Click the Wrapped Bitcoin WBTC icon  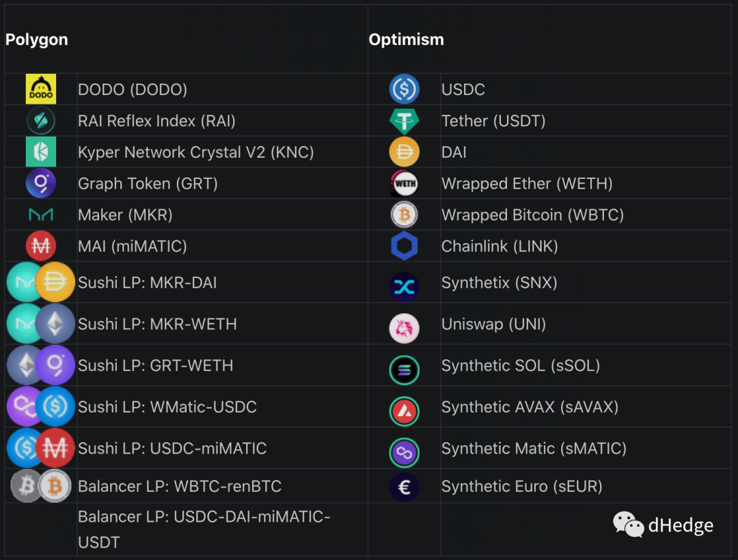405,215
